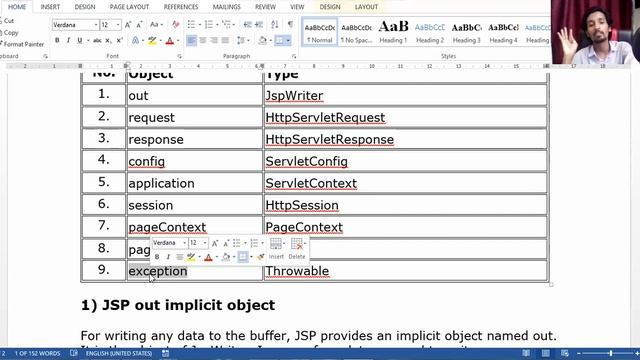640x360 pixels.
Task: Center text using ribbon alignment icon
Action: [203, 40]
